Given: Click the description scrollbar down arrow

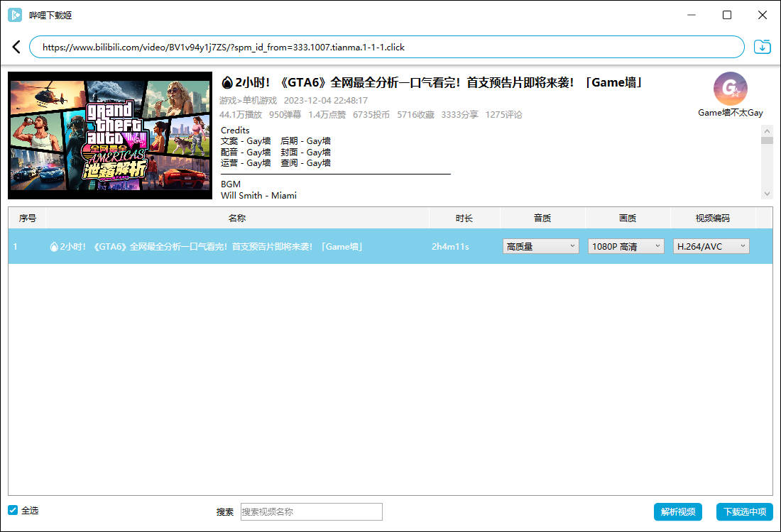Looking at the screenshot, I should point(767,194).
